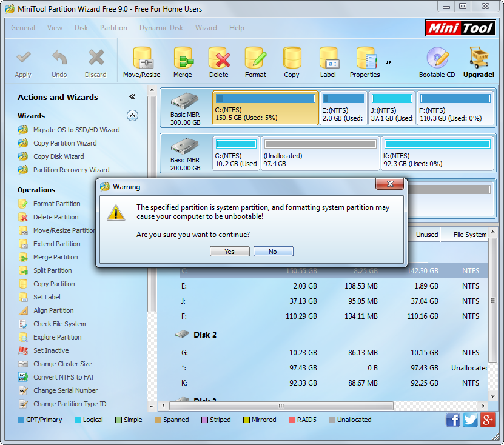Click the horizontal scrollbar of partition list
Screen dimensions: 504x445
coord(281,406)
